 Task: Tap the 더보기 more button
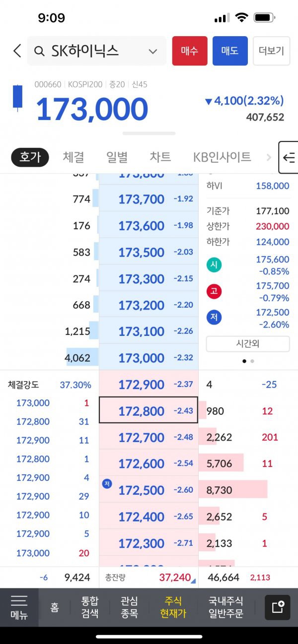271,51
